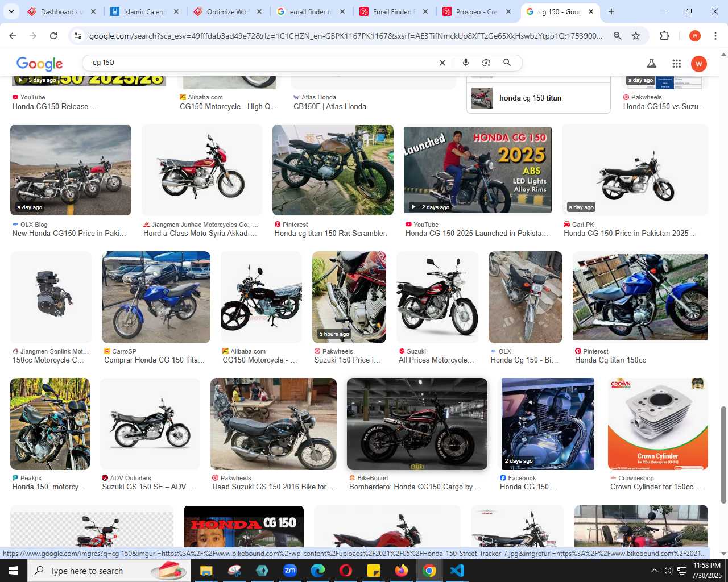Click the page vertical scrollbar thumb
The height and width of the screenshot is (582, 728).
coord(723,455)
